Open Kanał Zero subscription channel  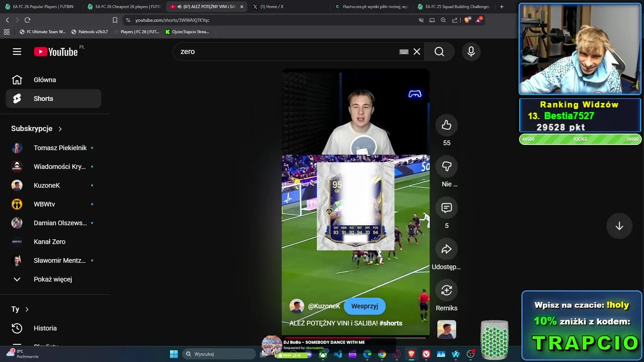[x=53, y=242]
